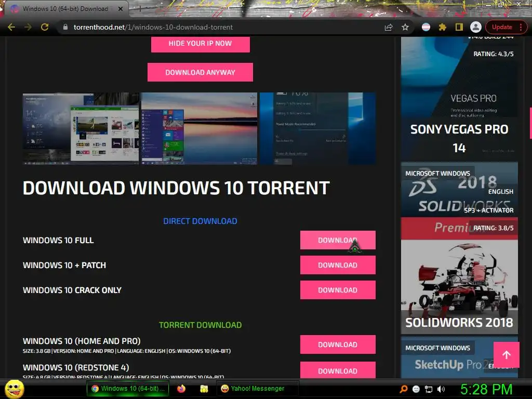Click the round face tray icon
This screenshot has width=532, height=399.
(x=416, y=389)
